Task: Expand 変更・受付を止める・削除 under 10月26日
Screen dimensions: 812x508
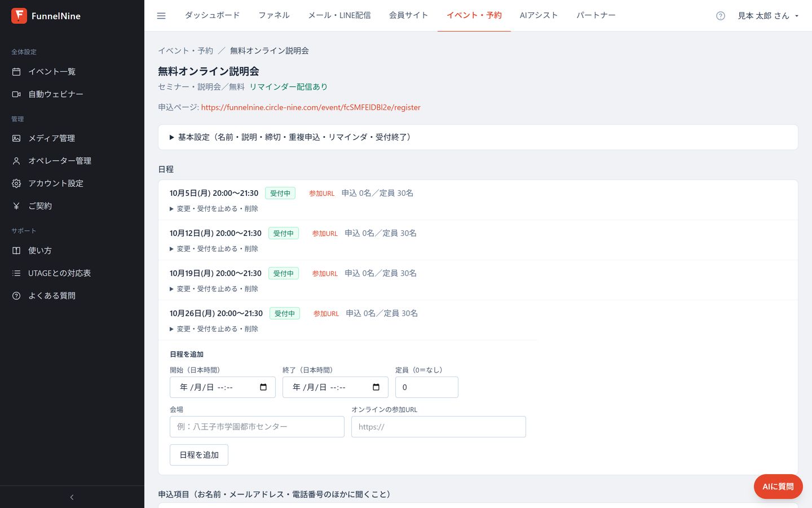Action: [x=214, y=329]
